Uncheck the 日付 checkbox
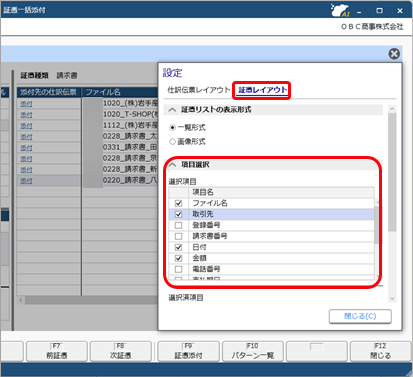 tap(179, 247)
